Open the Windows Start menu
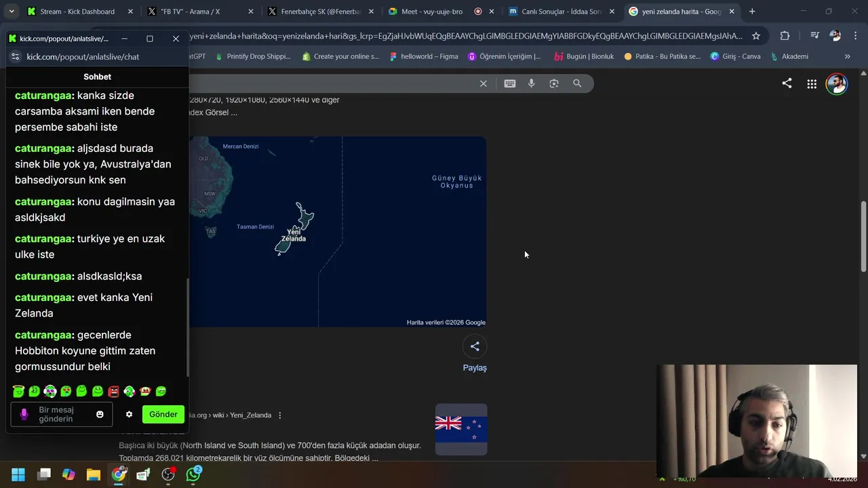Image resolution: width=868 pixels, height=488 pixels. [18, 474]
